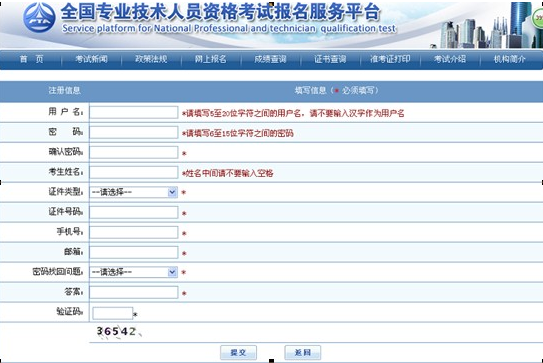Focus the 答案 answer input field
This screenshot has width=543, height=363.
click(134, 292)
